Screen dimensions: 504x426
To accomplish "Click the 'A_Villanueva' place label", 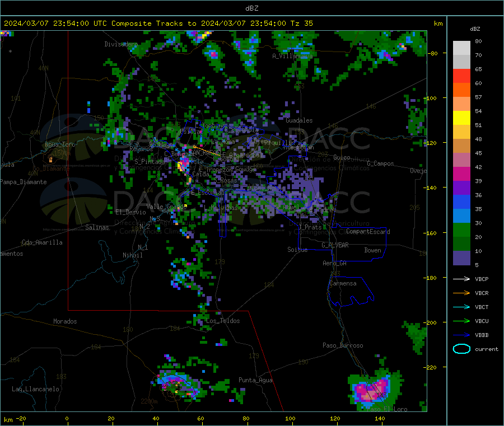I will (292, 56).
